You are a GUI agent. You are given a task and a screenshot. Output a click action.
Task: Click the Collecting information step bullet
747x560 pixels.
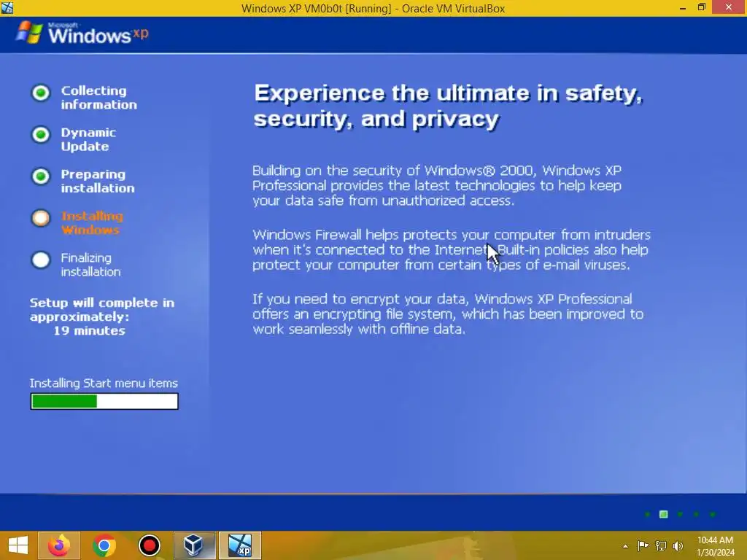(41, 93)
